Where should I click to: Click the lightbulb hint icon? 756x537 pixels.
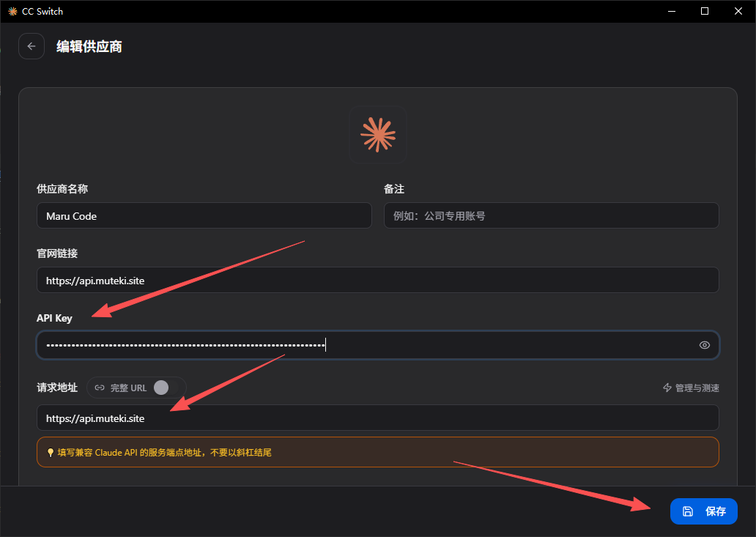coord(50,453)
